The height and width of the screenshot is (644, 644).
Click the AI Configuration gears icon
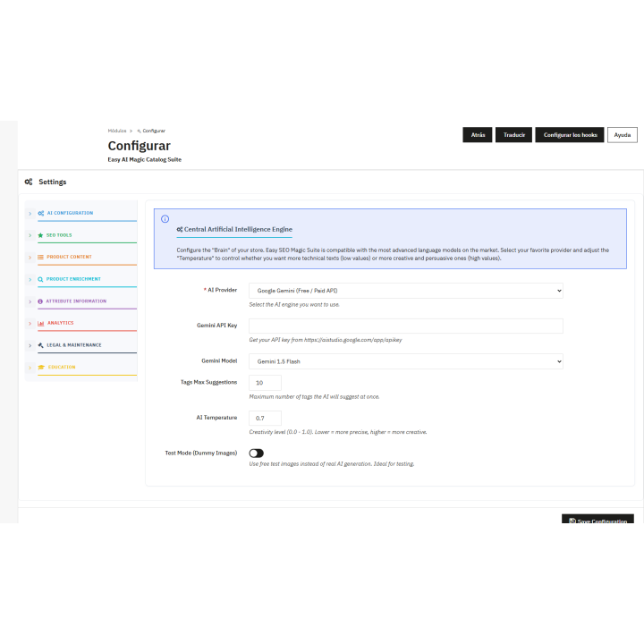pos(40,213)
